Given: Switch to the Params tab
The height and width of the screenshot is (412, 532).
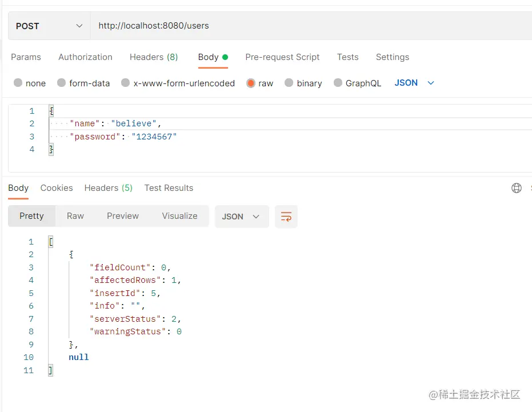Looking at the screenshot, I should tap(26, 57).
